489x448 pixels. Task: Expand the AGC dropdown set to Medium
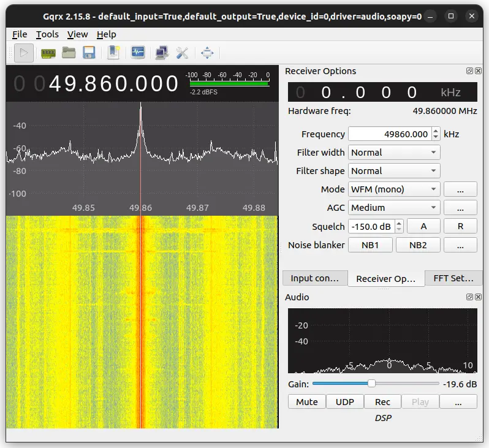point(394,208)
